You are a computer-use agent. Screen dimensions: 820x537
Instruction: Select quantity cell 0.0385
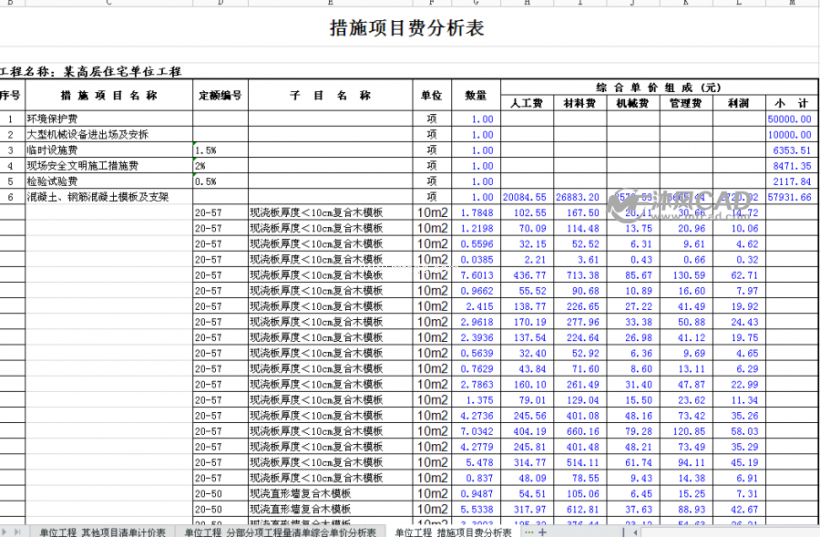(x=476, y=259)
